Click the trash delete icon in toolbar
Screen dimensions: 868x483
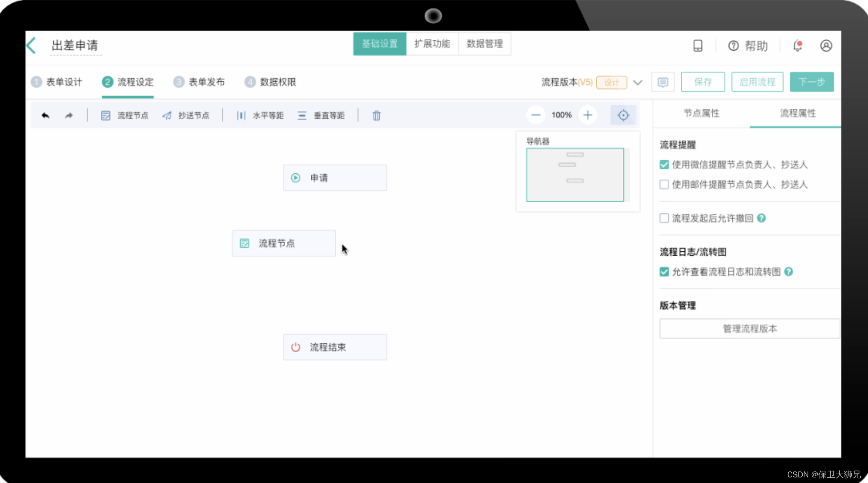click(376, 115)
